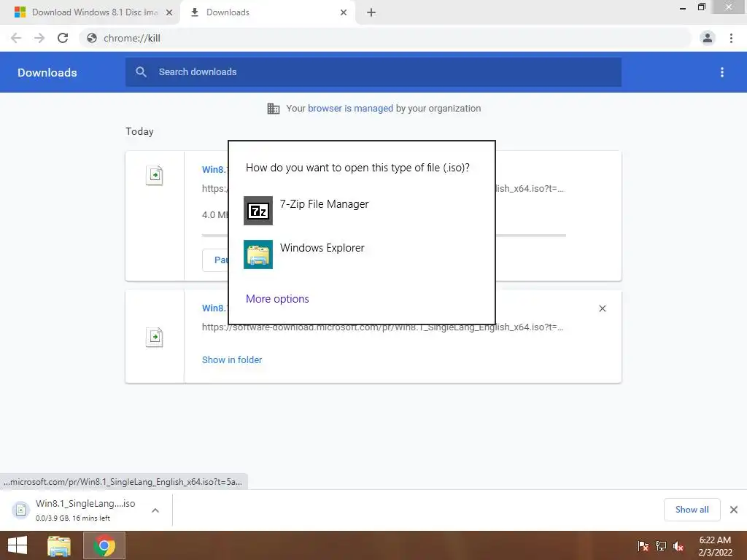Close the Downloads tab
Screen dimensions: 747x560
pos(344,13)
